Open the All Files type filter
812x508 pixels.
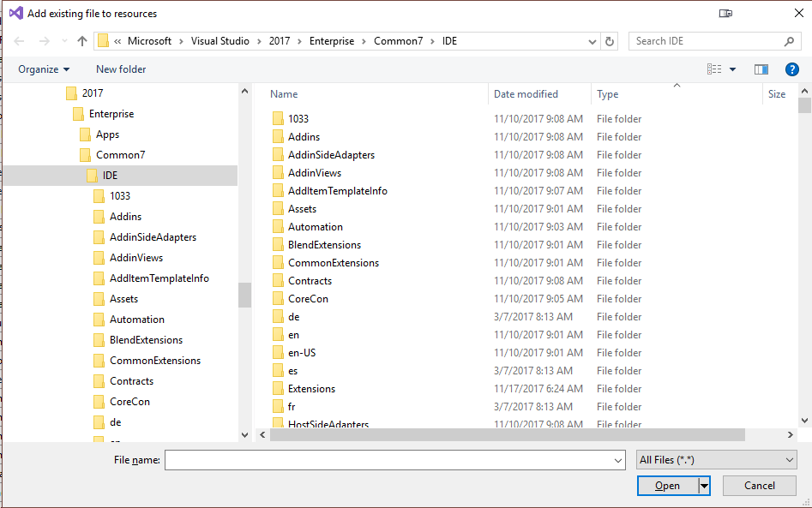click(716, 460)
